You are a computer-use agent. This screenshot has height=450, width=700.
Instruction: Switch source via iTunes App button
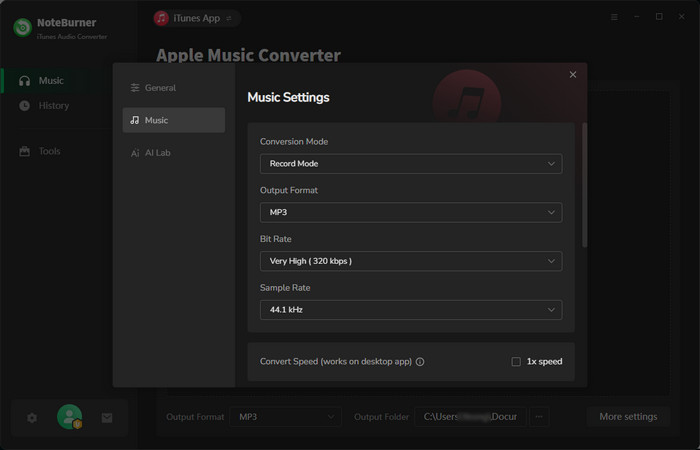click(x=197, y=18)
